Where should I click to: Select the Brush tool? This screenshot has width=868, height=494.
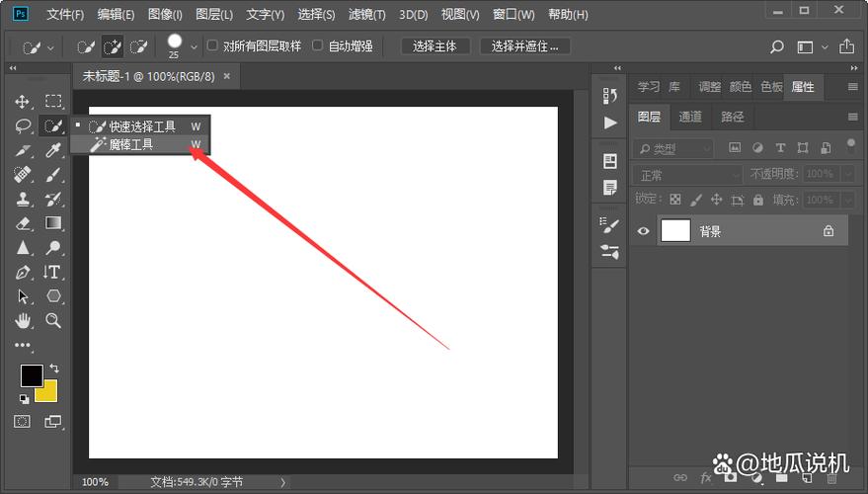[53, 175]
